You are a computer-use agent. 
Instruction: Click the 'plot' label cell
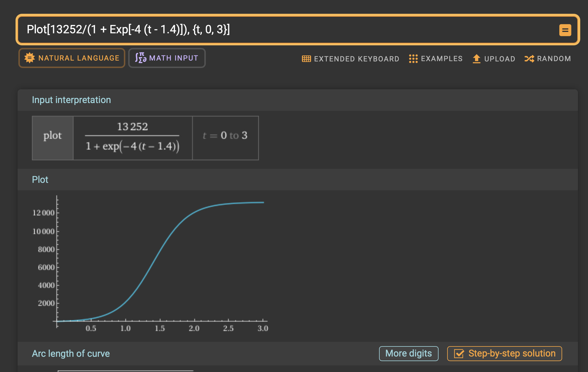53,138
